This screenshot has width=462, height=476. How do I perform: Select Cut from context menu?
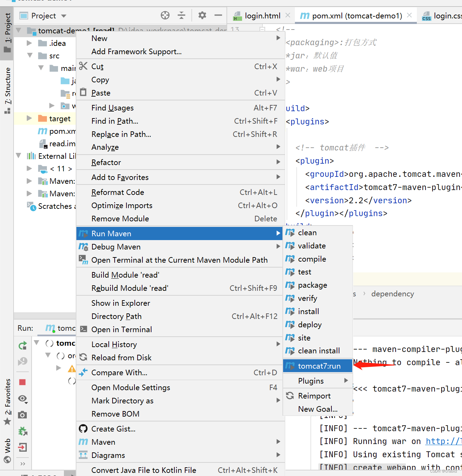[x=180, y=66]
